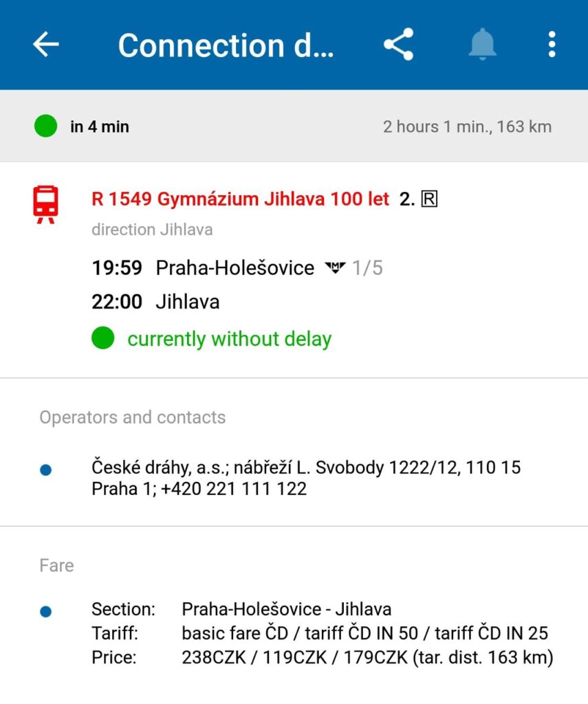Open the three-dot overflow menu
The image size is (588, 704).
tap(551, 45)
